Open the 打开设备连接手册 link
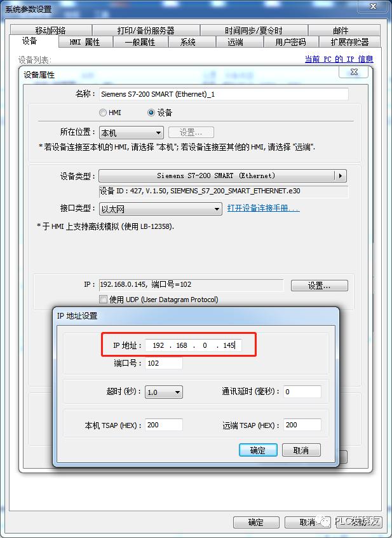The height and width of the screenshot is (538, 392). tap(263, 208)
